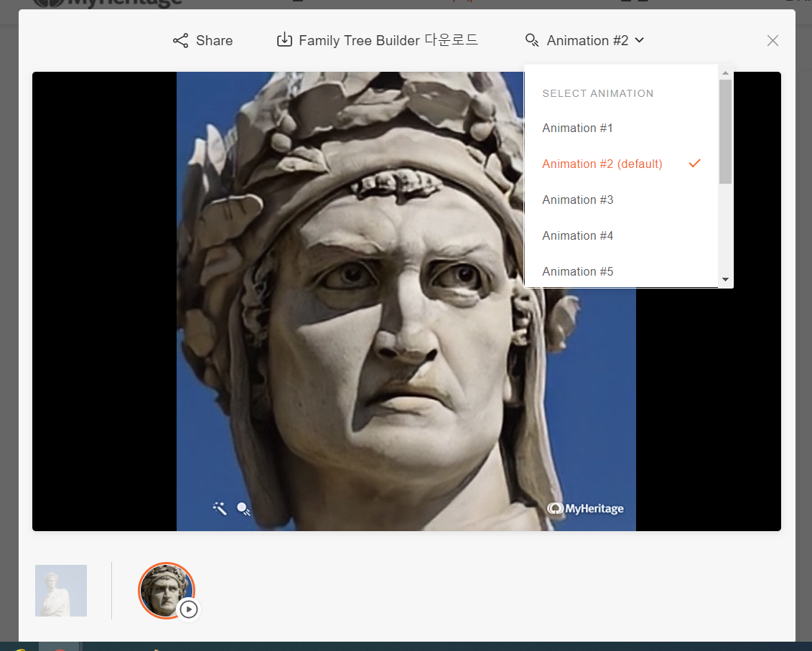
Task: Collapse the Animation #2 dropdown chevron
Action: tap(640, 40)
